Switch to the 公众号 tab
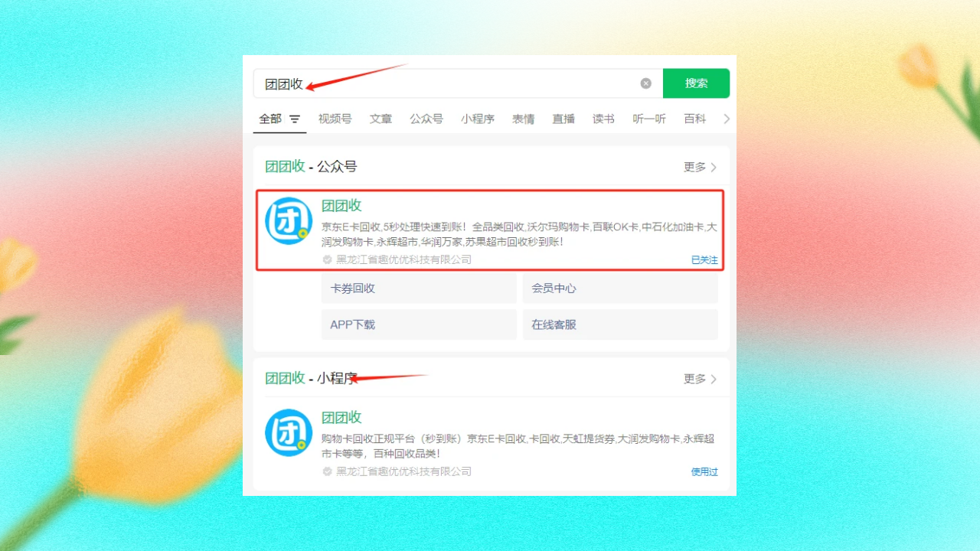Viewport: 980px width, 551px height. coord(426,119)
